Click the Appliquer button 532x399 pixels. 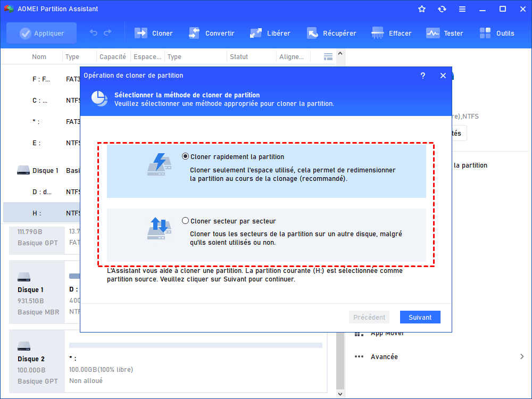click(x=41, y=33)
